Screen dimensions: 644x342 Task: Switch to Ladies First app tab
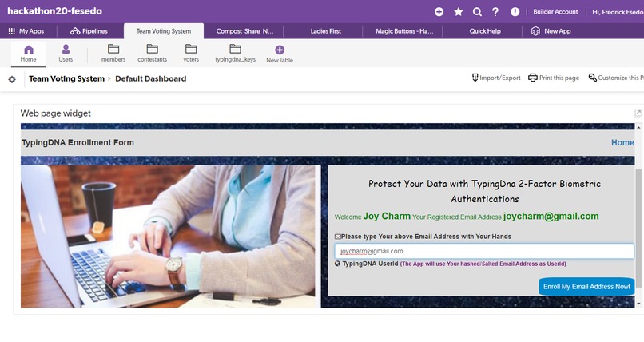pyautogui.click(x=326, y=31)
